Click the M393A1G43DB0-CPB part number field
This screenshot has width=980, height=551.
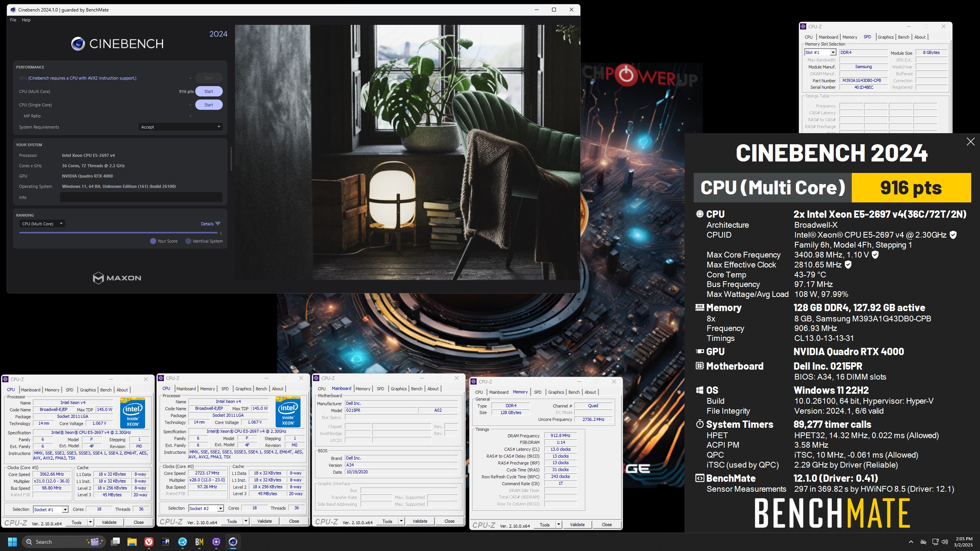point(864,81)
